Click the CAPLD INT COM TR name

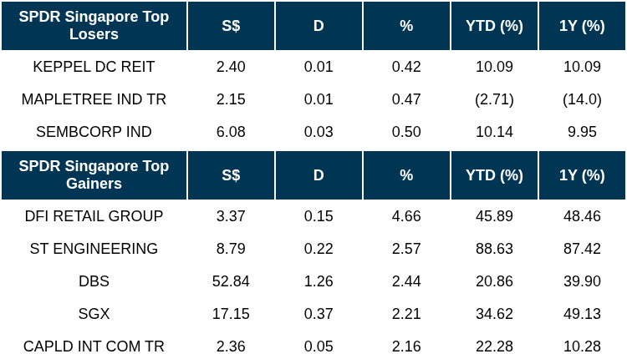point(94,346)
